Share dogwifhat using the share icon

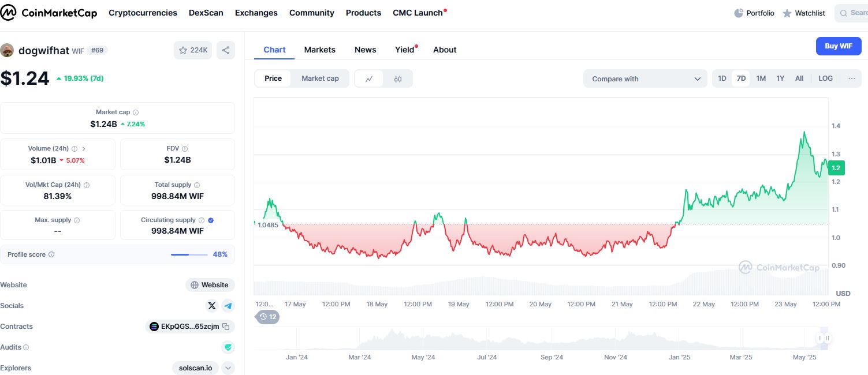pos(226,50)
